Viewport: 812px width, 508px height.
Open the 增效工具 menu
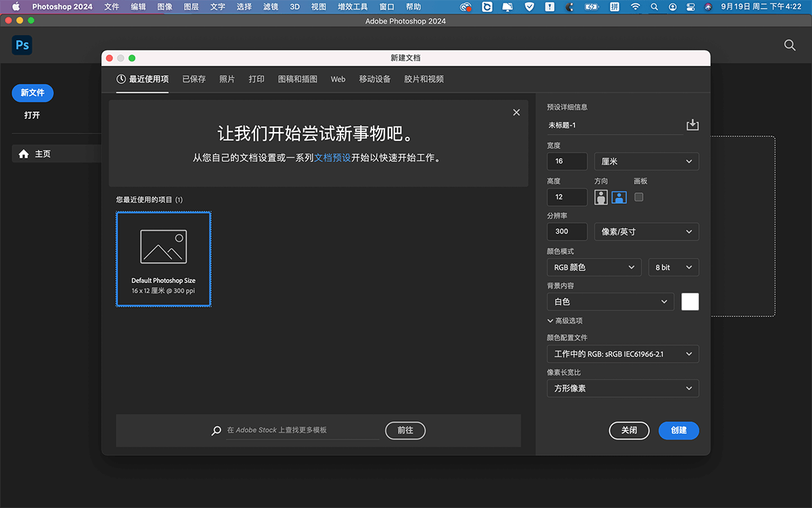(353, 7)
